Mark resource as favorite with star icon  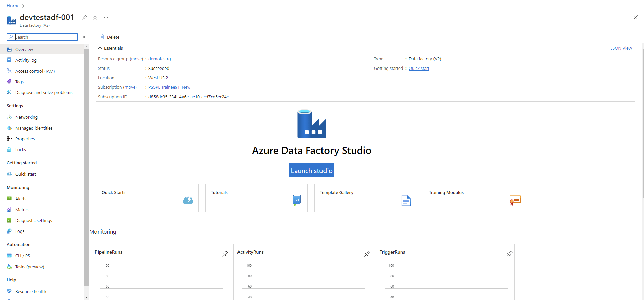pyautogui.click(x=95, y=17)
